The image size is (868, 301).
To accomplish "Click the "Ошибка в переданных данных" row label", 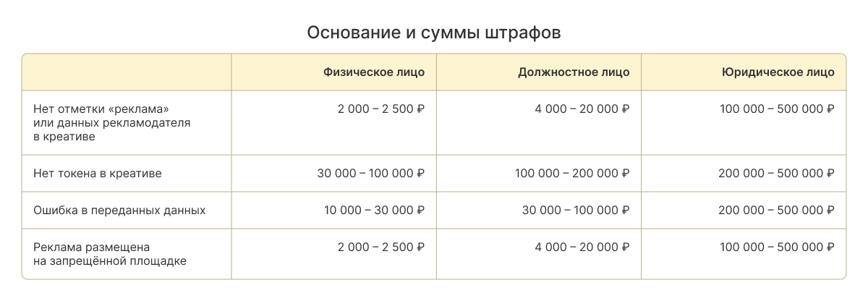I will tap(119, 211).
